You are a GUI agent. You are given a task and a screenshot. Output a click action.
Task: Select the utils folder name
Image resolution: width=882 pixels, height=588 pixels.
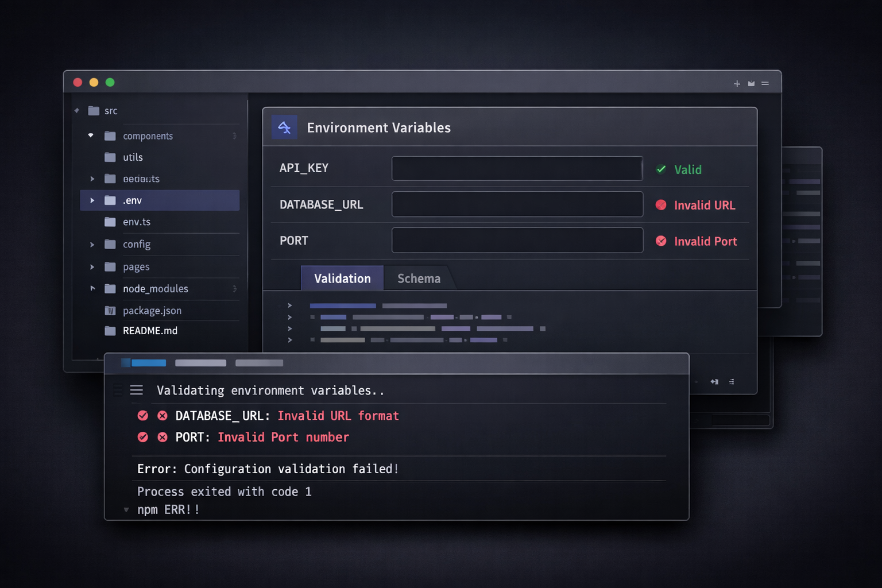(133, 157)
